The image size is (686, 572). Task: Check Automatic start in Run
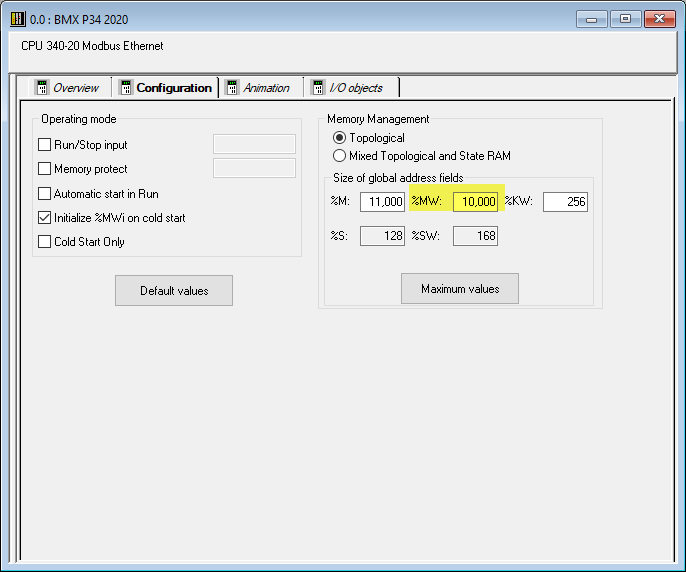tap(44, 193)
